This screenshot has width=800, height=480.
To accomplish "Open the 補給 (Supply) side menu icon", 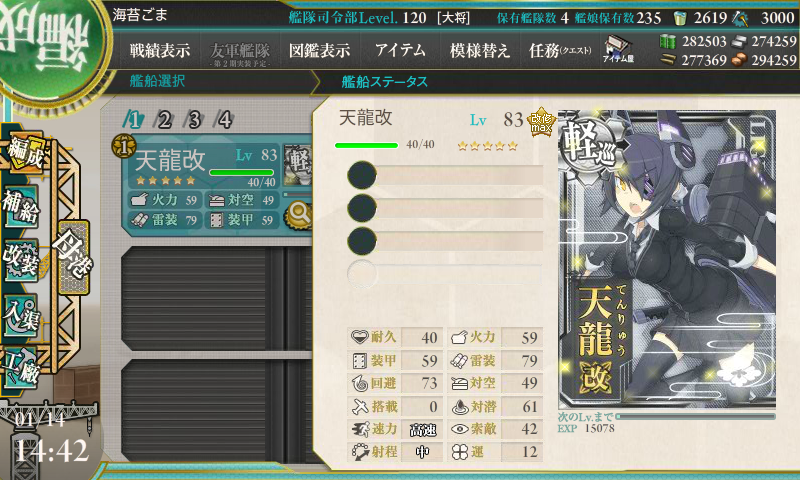I will click(x=21, y=206).
